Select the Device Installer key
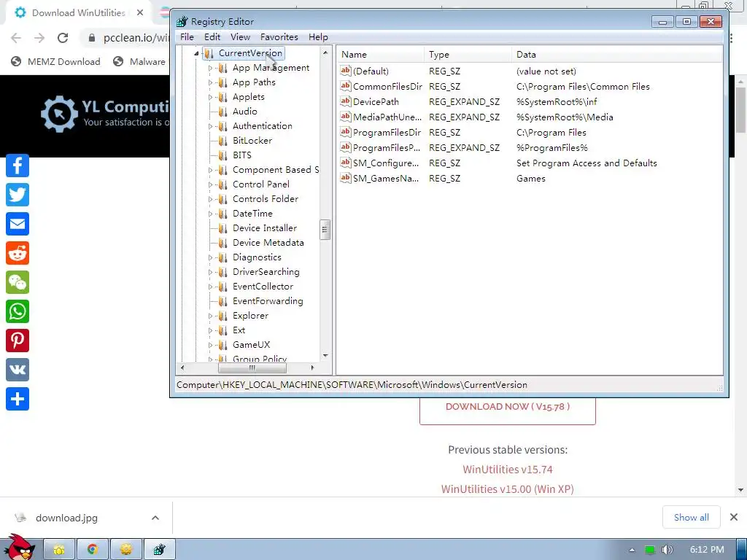Viewport: 747px width, 560px height. click(x=264, y=228)
